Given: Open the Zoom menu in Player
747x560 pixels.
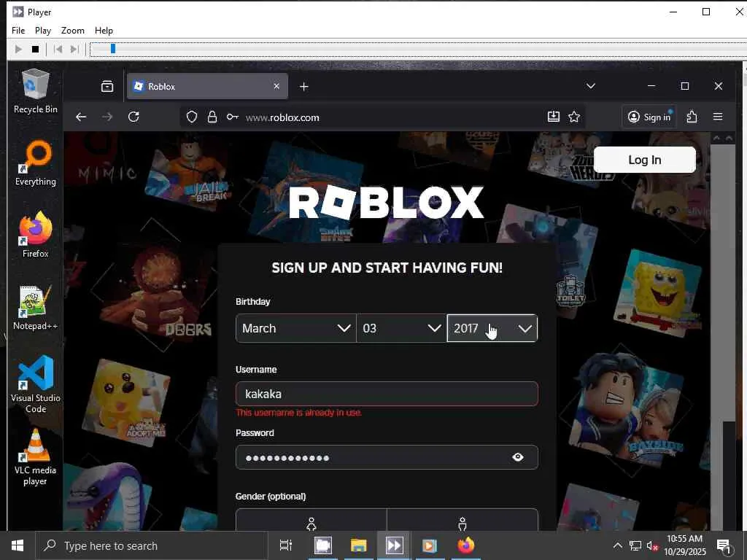Looking at the screenshot, I should (73, 31).
